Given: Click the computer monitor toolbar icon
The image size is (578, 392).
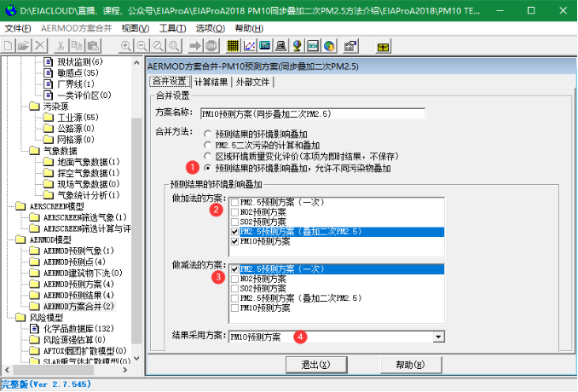Looking at the screenshot, I should 280,46.
